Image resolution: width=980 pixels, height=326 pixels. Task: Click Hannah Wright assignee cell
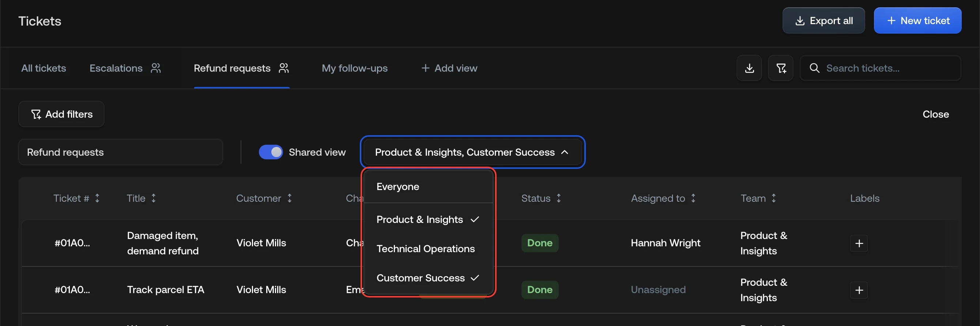pos(666,243)
